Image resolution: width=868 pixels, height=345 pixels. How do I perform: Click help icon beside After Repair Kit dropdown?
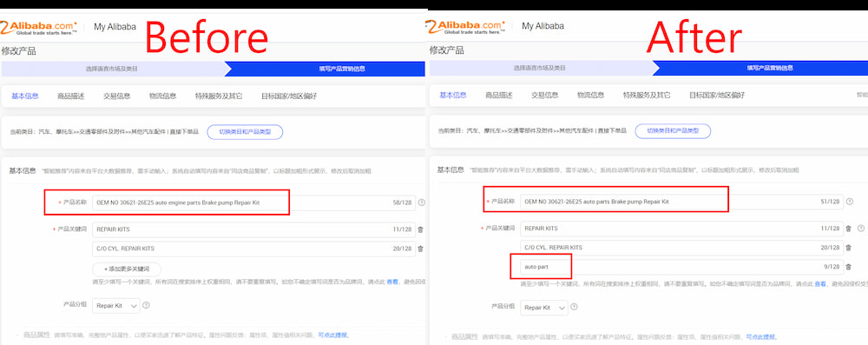[575, 307]
